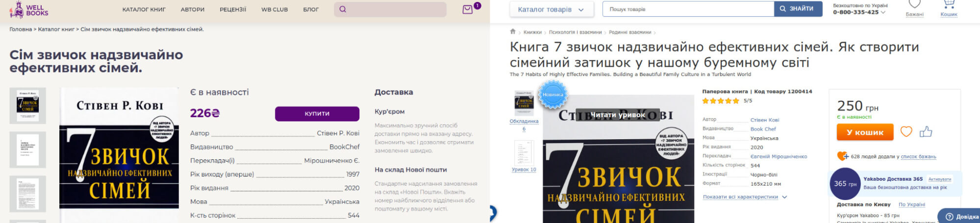
Task: Click the five-star rating
Action: 721,101
